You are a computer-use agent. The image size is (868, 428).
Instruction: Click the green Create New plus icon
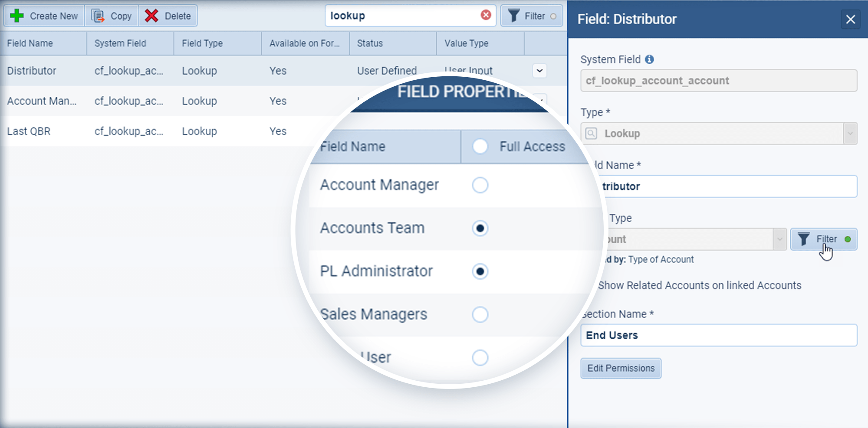coord(16,16)
